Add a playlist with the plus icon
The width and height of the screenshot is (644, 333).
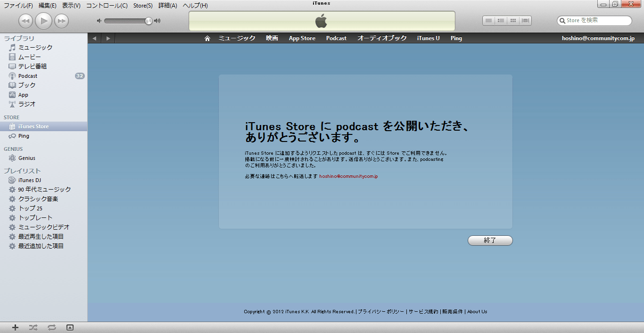[x=15, y=327]
